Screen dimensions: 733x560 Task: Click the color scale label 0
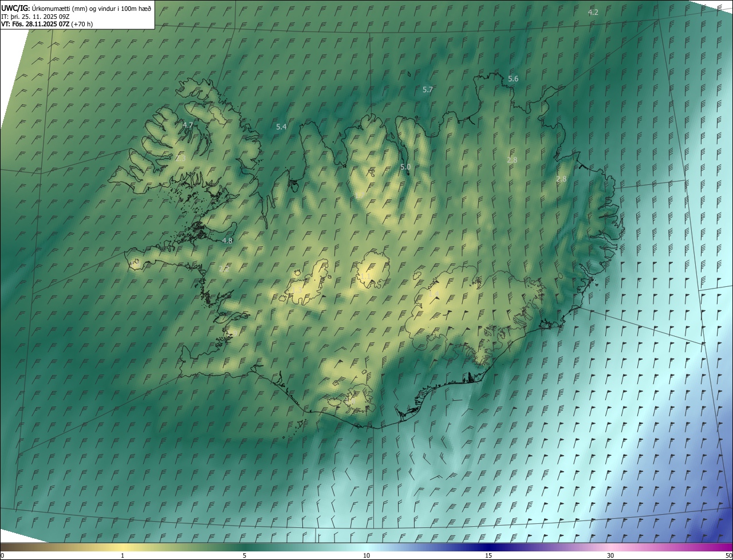[2, 555]
